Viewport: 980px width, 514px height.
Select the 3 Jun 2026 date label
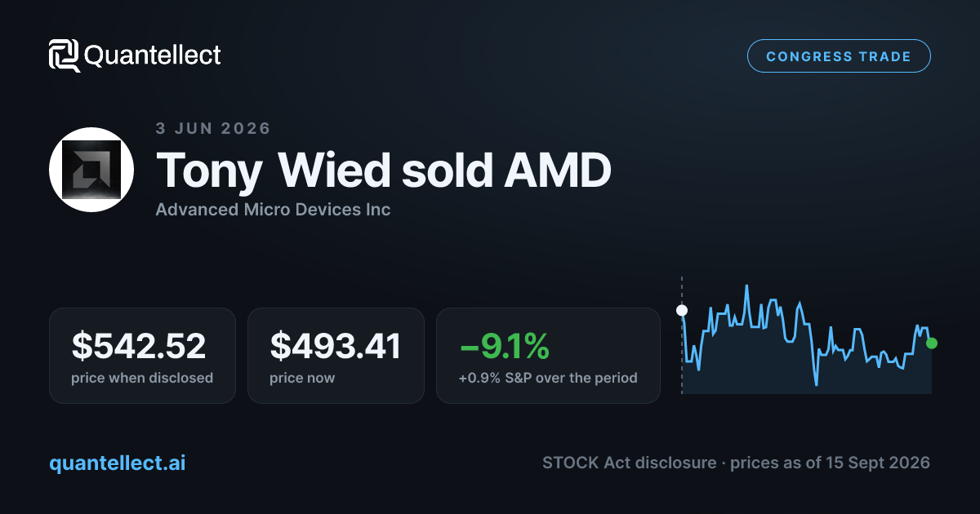pos(213,128)
